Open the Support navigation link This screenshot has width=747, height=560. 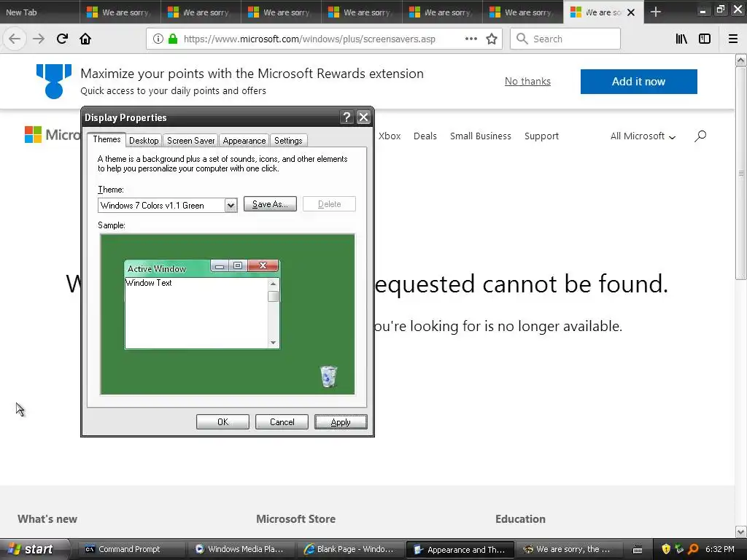542,136
